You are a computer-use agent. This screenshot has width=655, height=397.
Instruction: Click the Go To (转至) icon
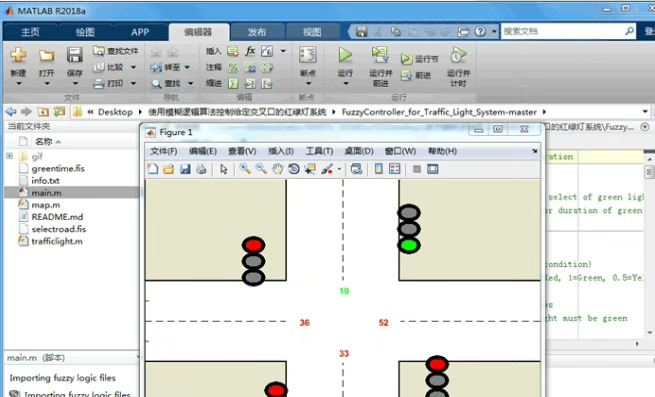156,67
